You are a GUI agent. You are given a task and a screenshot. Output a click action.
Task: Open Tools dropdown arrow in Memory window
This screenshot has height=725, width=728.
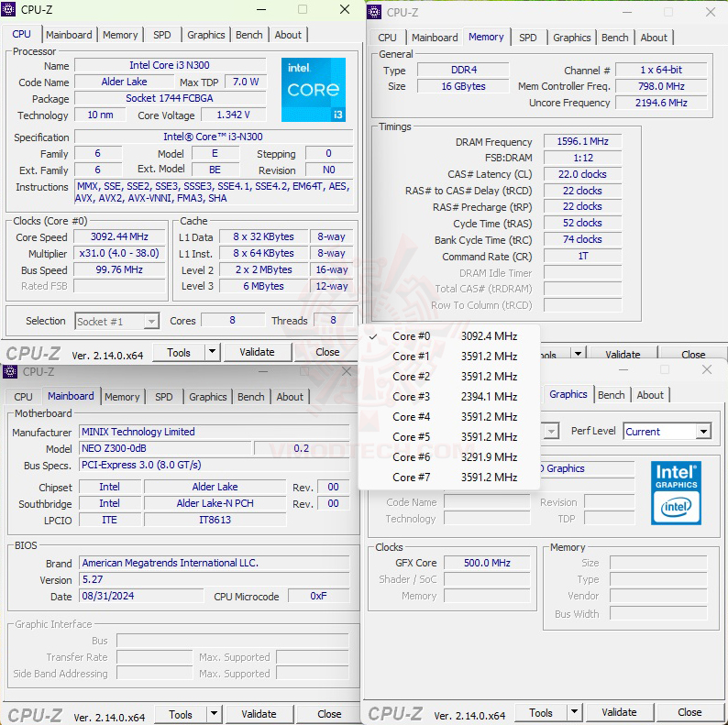tap(578, 354)
